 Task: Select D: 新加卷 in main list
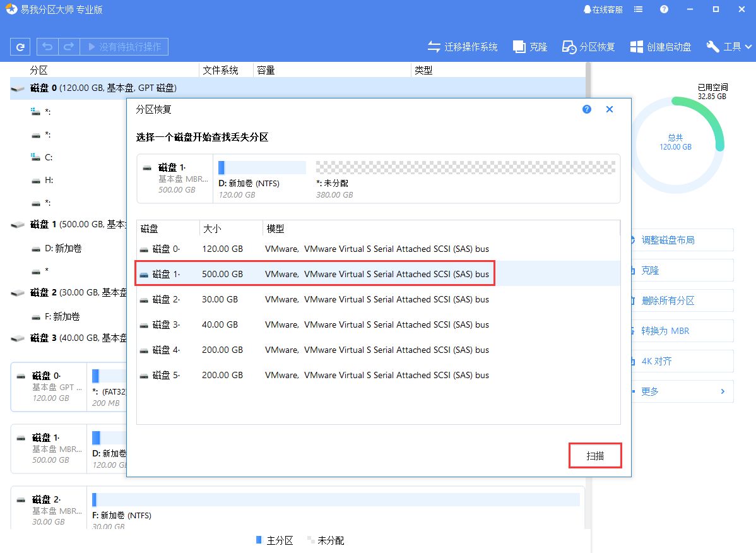pos(62,248)
